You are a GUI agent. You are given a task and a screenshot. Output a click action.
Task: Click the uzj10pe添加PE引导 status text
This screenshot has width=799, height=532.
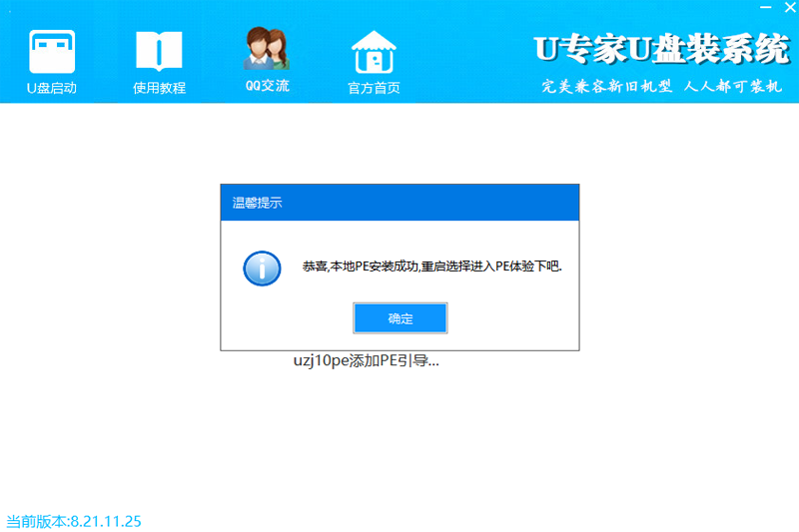click(x=366, y=361)
